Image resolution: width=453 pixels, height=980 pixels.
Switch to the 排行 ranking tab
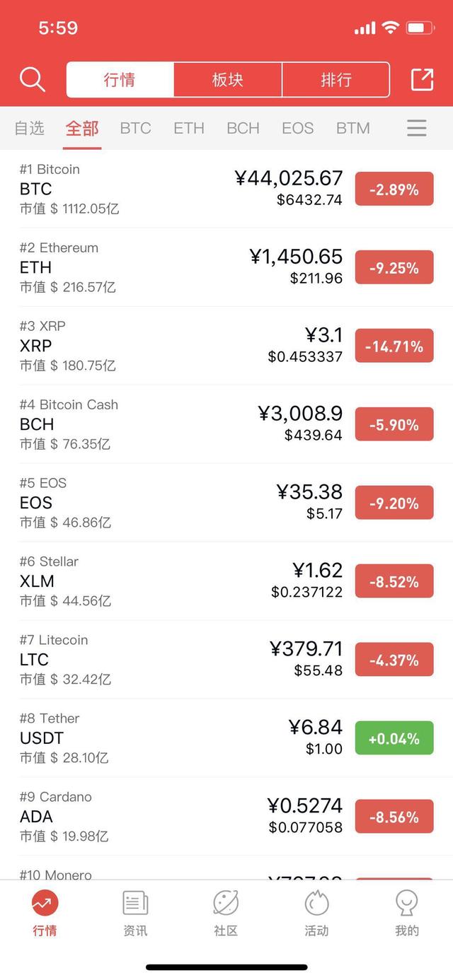(x=335, y=80)
